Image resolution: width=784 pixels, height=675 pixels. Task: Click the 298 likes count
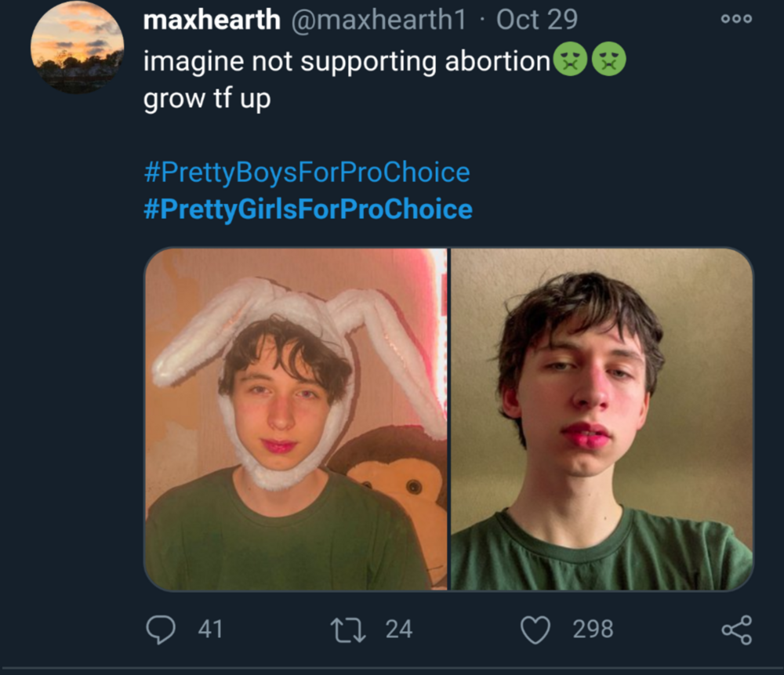pos(593,630)
